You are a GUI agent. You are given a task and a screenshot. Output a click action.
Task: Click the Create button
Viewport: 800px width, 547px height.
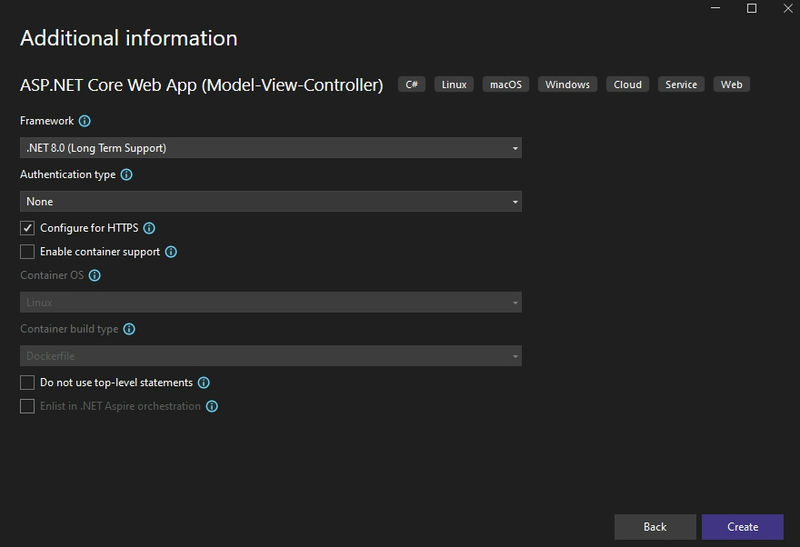(x=742, y=527)
